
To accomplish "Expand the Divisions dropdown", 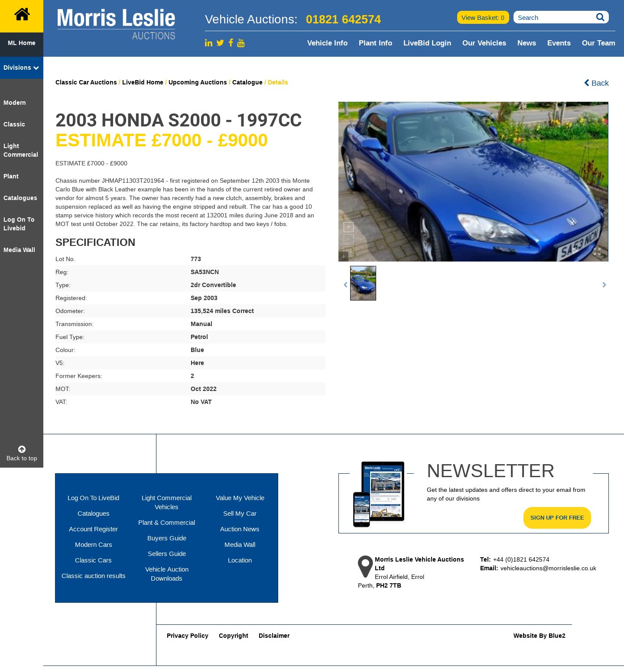I will pos(21,68).
